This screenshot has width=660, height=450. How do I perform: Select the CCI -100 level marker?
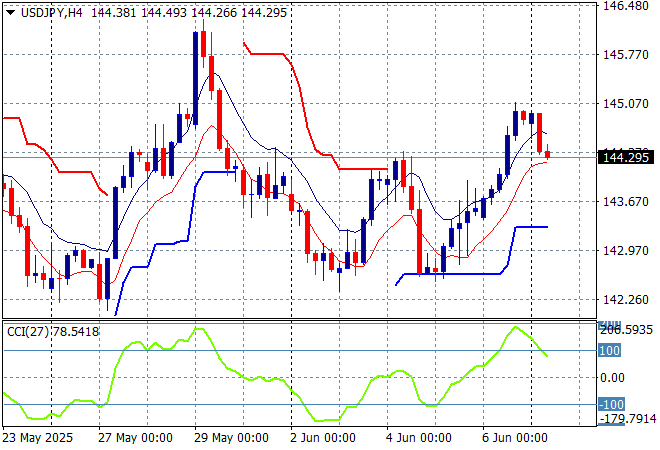[x=612, y=404]
